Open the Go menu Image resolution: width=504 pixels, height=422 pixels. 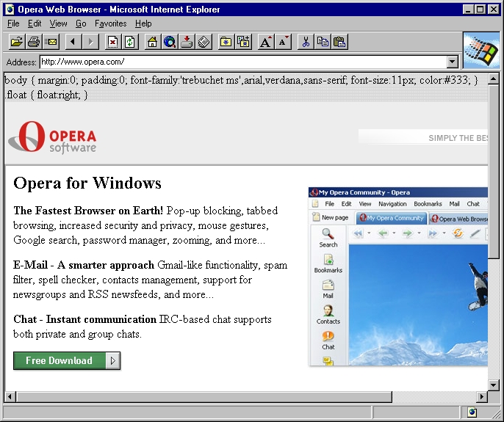(x=81, y=23)
